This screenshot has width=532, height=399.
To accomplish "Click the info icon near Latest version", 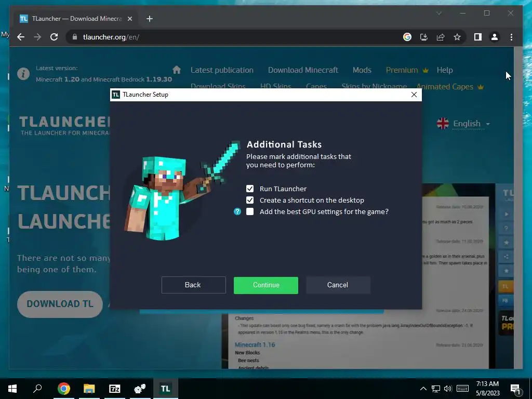I will pyautogui.click(x=23, y=74).
